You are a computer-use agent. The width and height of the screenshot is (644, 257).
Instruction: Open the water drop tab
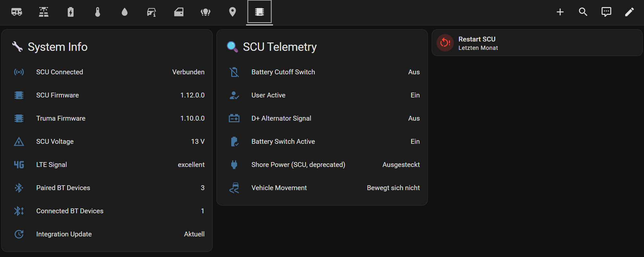point(125,12)
